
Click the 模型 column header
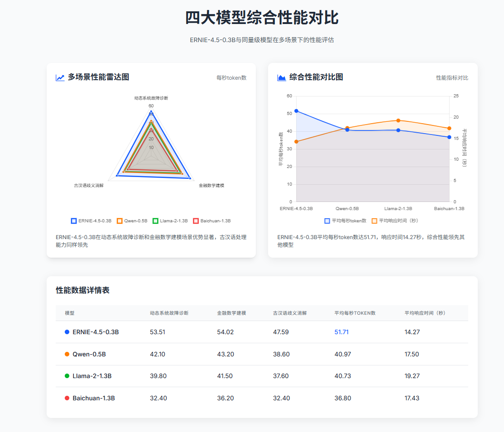(70, 313)
